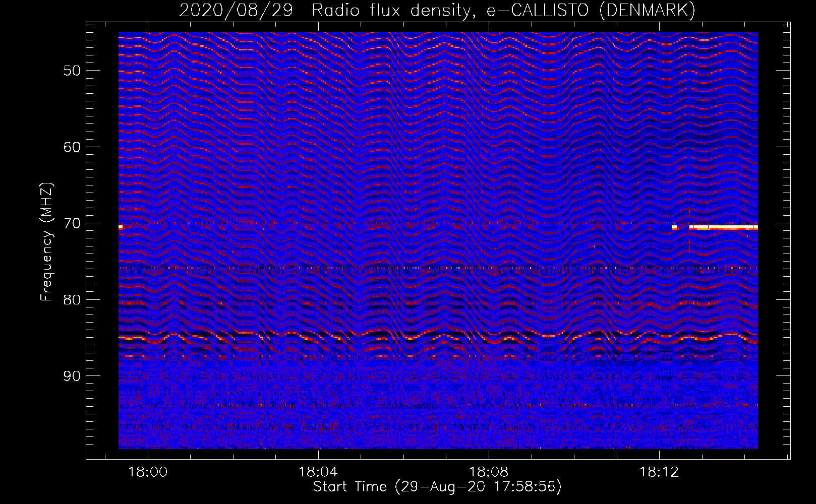
Task: Click the '60' frequency tick label
Action: pyautogui.click(x=72, y=147)
